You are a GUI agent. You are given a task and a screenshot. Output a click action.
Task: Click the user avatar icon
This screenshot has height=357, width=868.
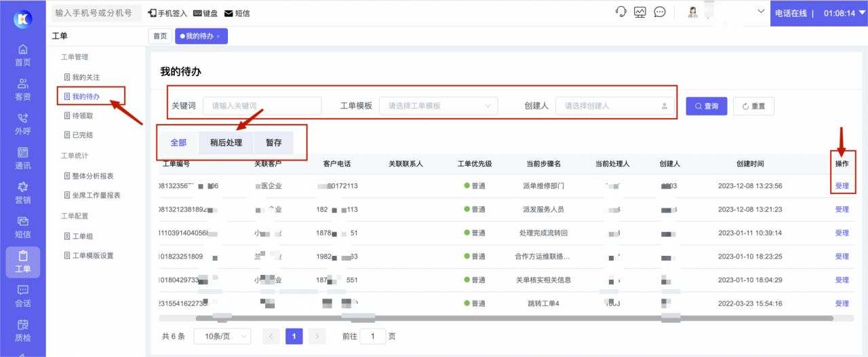(693, 12)
